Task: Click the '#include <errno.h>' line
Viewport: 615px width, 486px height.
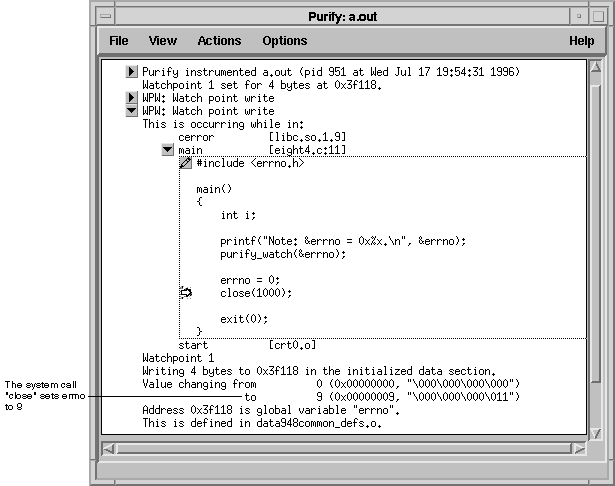Action: [250, 163]
